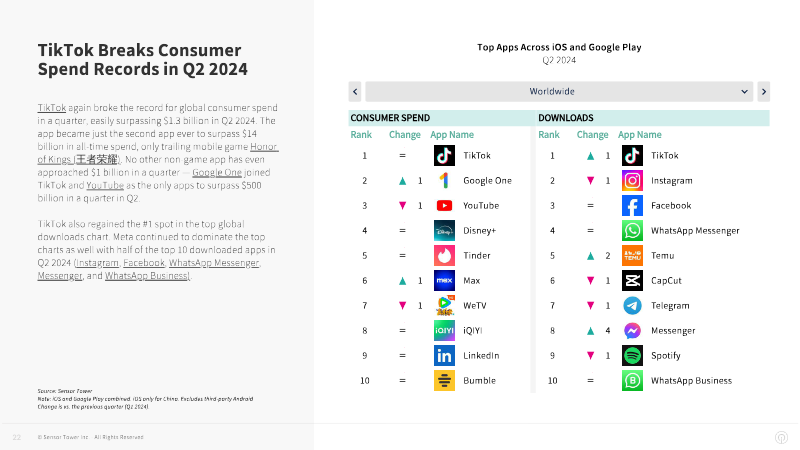Screen dimensions: 800x450
Task: Click the YouTube icon in Consumer Spend
Action: coord(444,206)
